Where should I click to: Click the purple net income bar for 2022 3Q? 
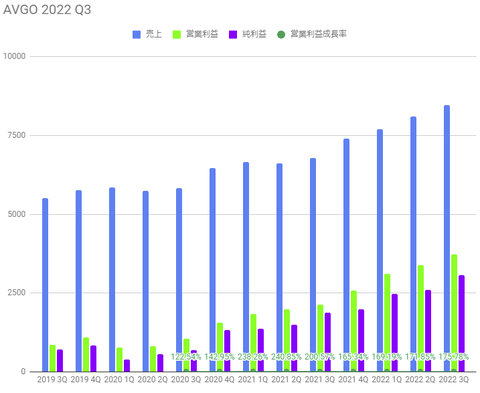(461, 323)
